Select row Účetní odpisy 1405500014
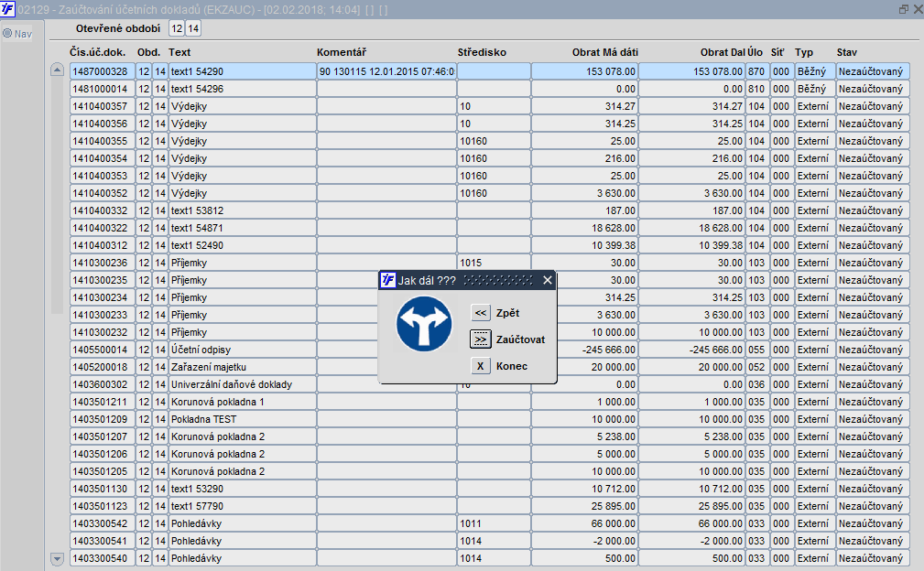Image resolution: width=924 pixels, height=571 pixels. (490, 350)
